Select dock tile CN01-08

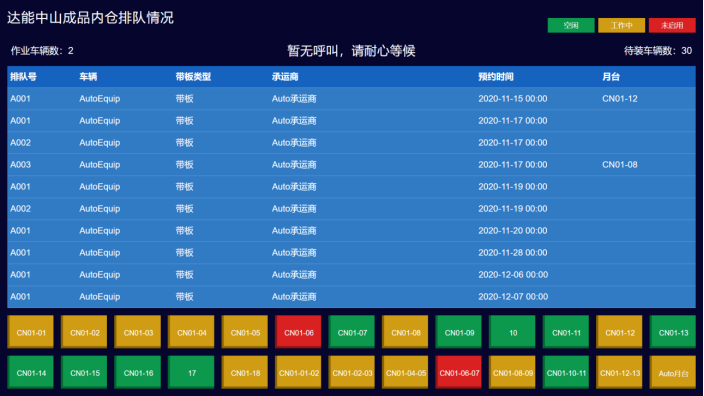coord(405,332)
